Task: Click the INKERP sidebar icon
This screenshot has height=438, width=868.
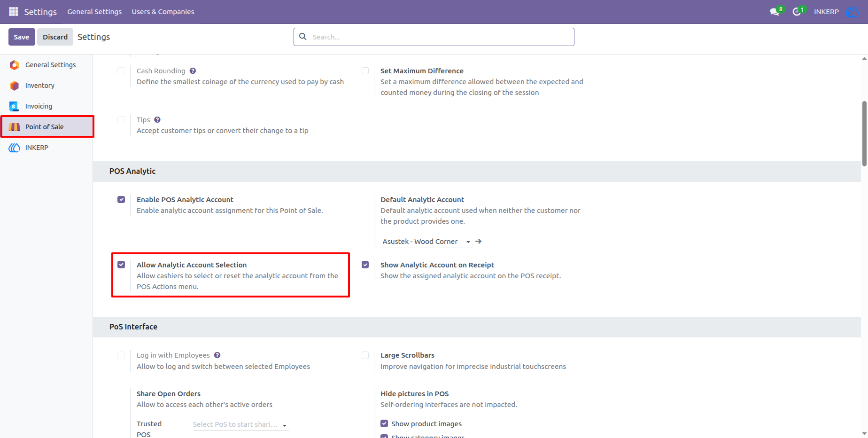Action: [15, 148]
